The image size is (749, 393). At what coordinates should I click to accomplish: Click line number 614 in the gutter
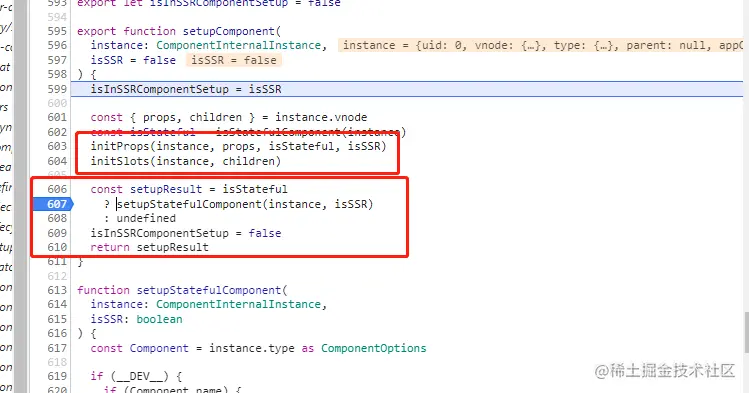(x=57, y=304)
